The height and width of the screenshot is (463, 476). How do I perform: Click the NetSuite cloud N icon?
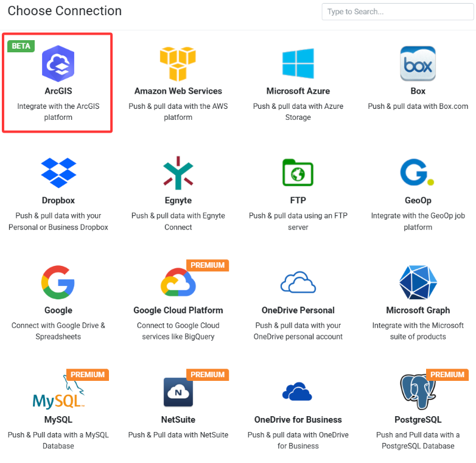pos(178,392)
